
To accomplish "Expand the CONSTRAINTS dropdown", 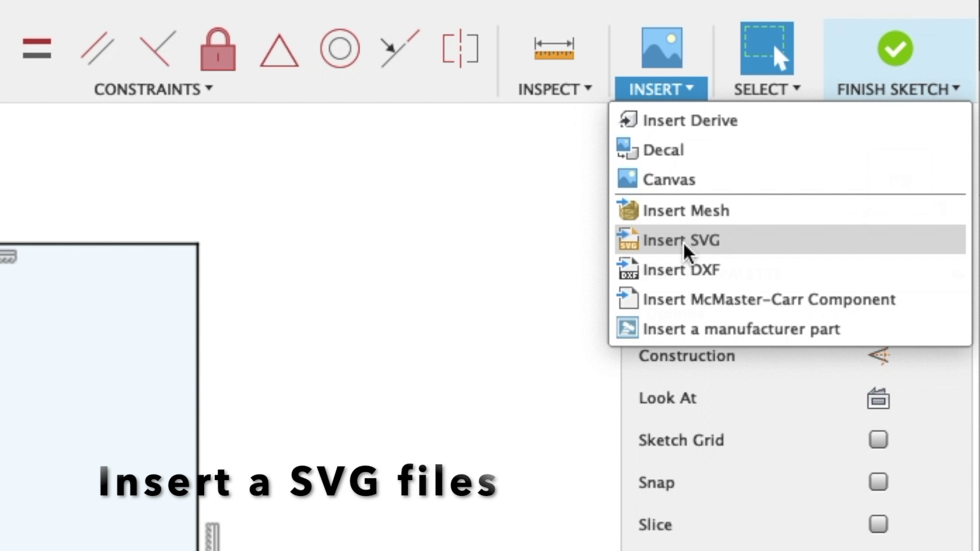I will click(153, 89).
